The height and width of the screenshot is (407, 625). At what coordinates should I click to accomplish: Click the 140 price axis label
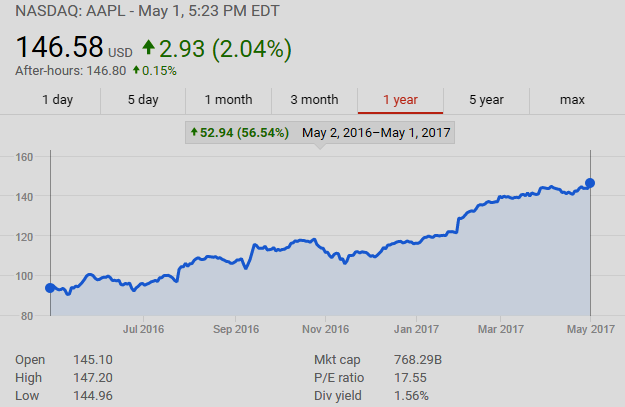[x=24, y=197]
